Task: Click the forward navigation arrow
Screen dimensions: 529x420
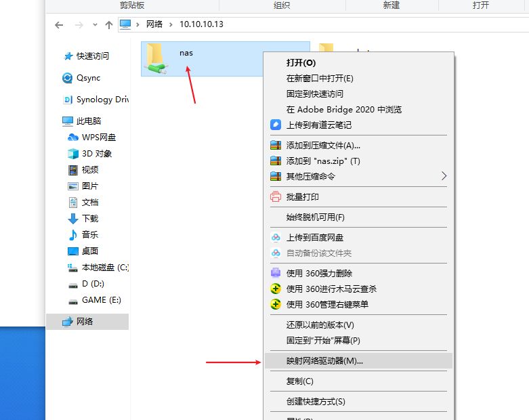Action: tap(79, 25)
